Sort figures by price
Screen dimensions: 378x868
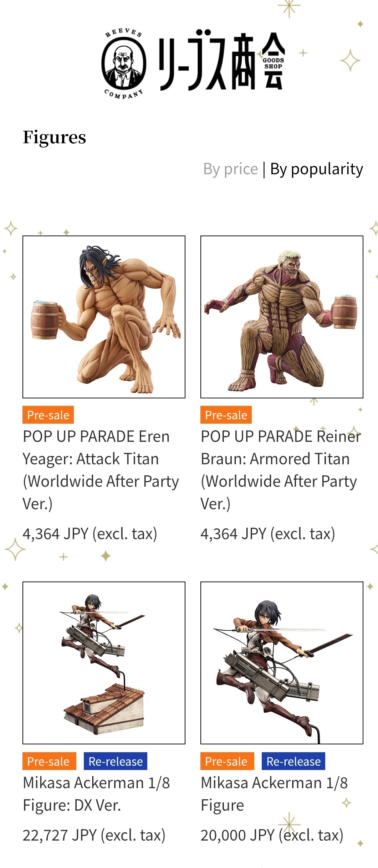pos(230,169)
